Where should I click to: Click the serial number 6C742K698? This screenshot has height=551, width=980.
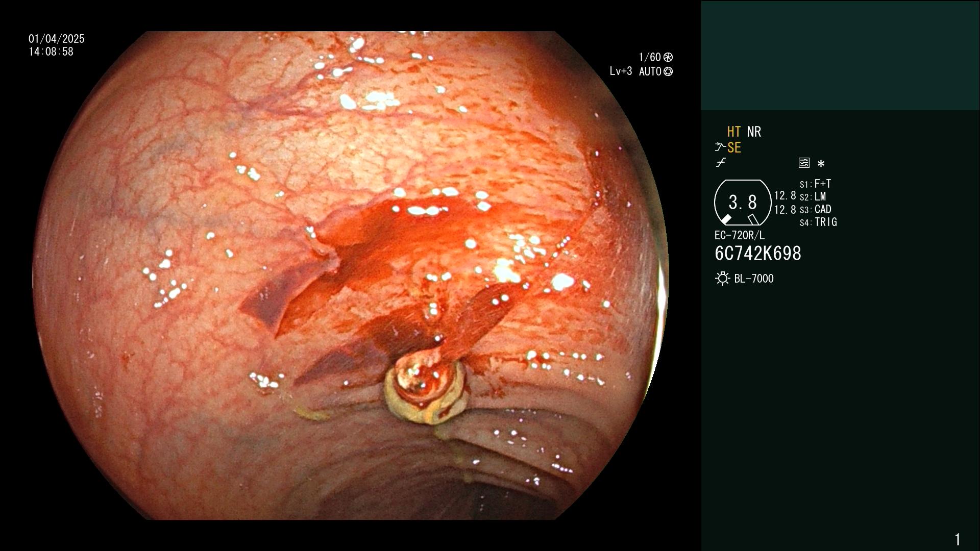coord(758,254)
